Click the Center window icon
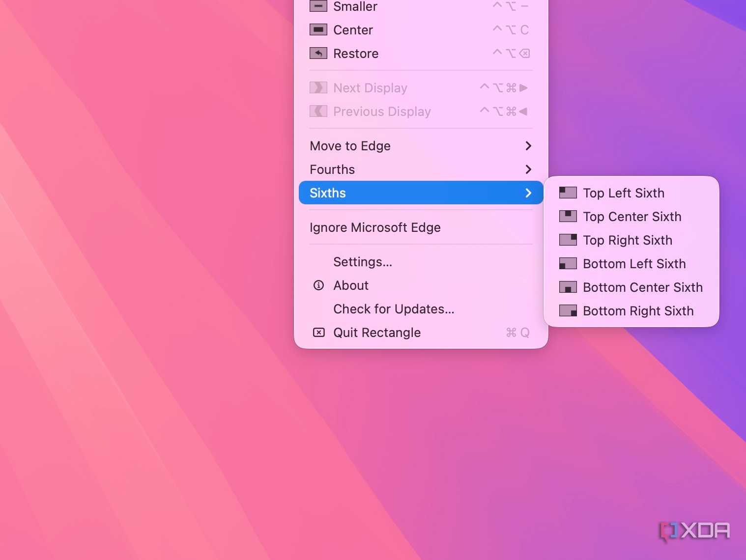 tap(318, 29)
